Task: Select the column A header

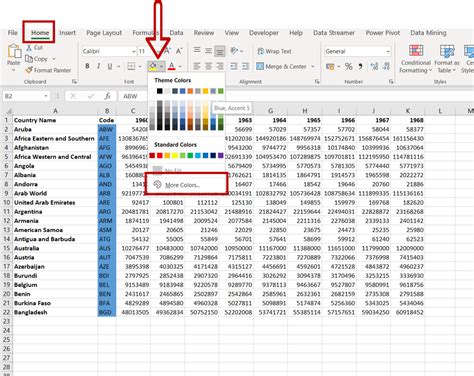Action: (55, 111)
